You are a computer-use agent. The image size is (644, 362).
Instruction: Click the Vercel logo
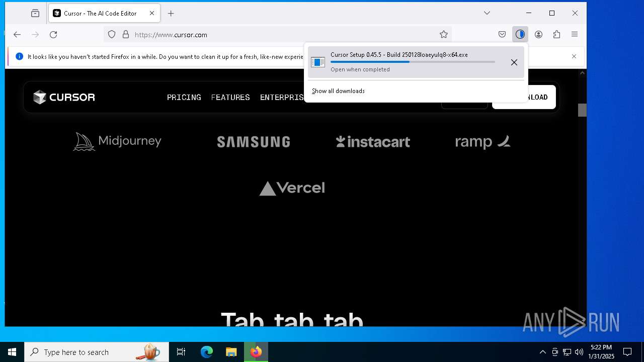[292, 188]
